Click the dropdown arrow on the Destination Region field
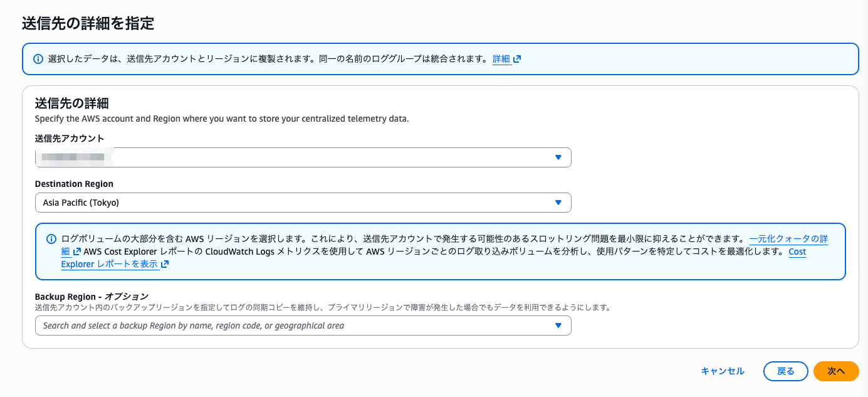The image size is (868, 397). coord(557,203)
